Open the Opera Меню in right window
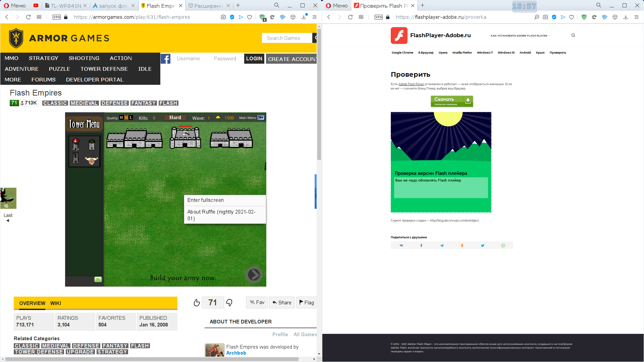Viewport: 644px width, 362px height. coord(337,5)
